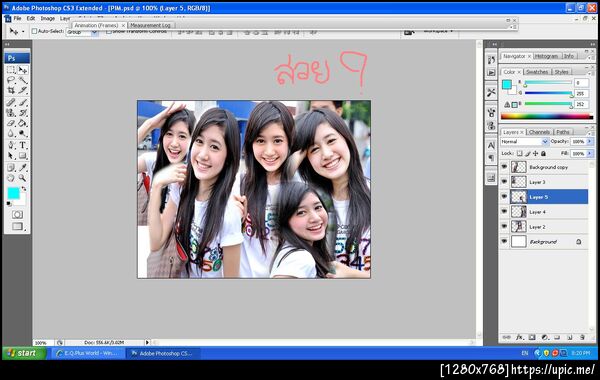Select the Lasso tool
This screenshot has width=600, height=380.
[x=11, y=80]
